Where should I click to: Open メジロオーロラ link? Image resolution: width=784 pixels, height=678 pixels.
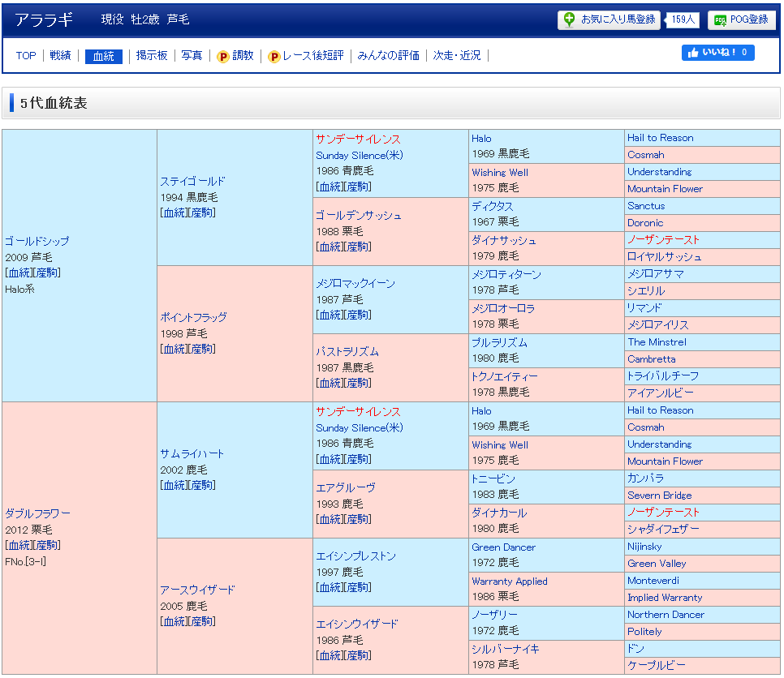(x=503, y=308)
